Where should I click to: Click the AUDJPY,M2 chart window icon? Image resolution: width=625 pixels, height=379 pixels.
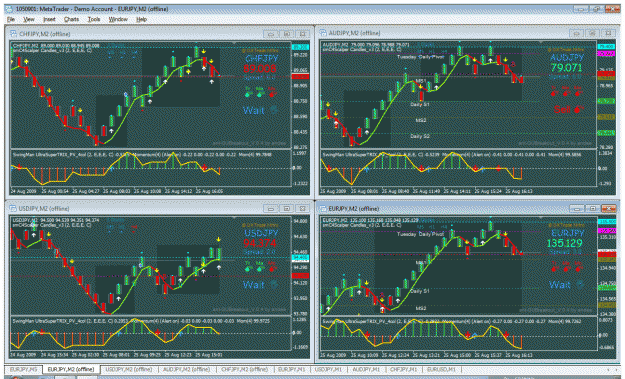pyautogui.click(x=323, y=33)
